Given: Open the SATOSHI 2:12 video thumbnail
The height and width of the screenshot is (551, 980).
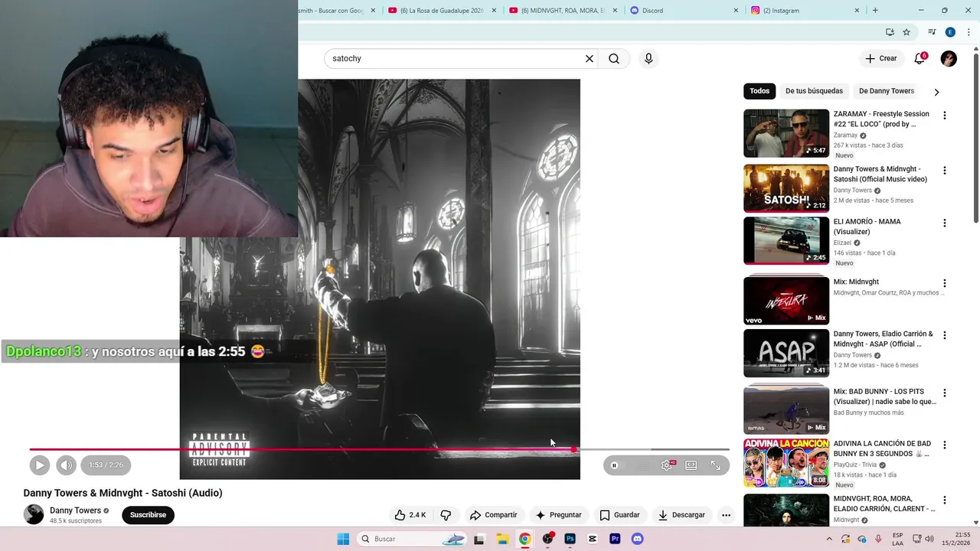Looking at the screenshot, I should 786,188.
